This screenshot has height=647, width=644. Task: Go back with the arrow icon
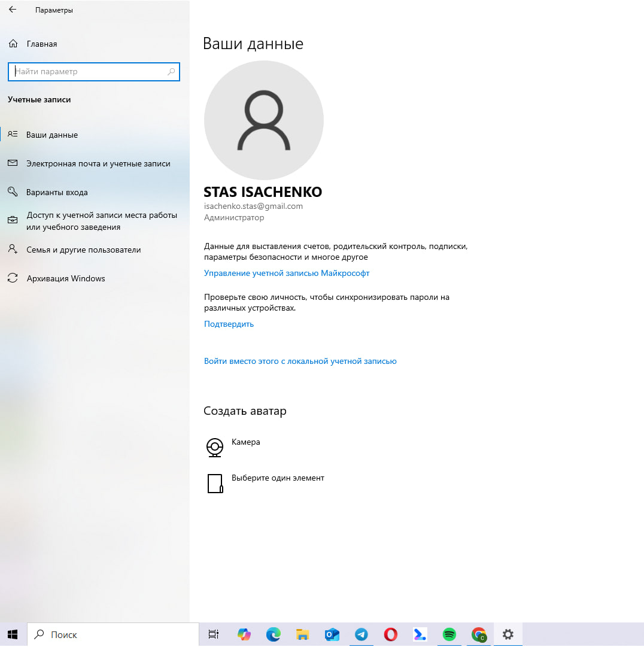13,10
